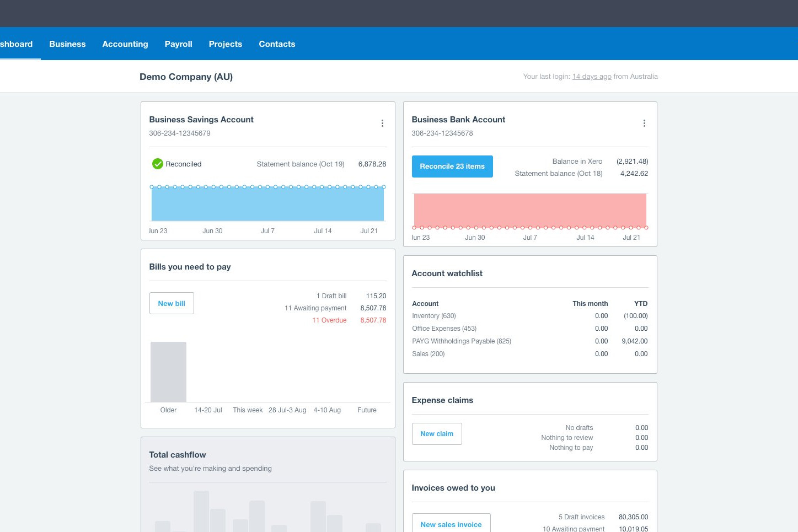
Task: Open the Contacts menu
Action: click(277, 44)
